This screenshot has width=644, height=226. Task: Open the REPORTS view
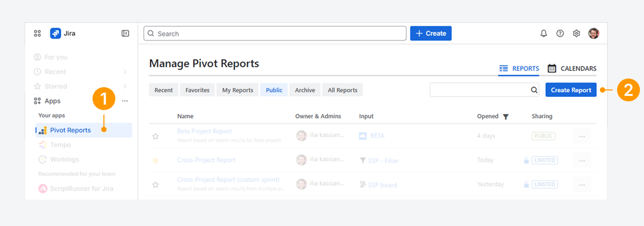coord(519,68)
